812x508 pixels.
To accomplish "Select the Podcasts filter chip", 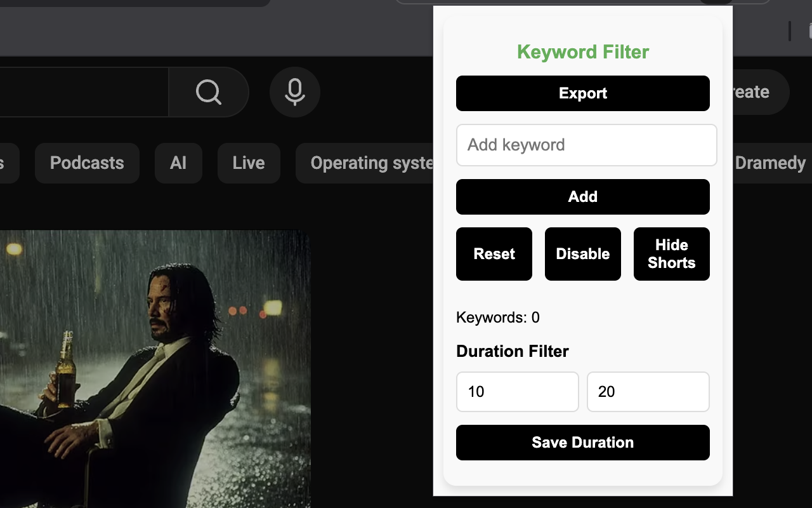I will click(86, 163).
